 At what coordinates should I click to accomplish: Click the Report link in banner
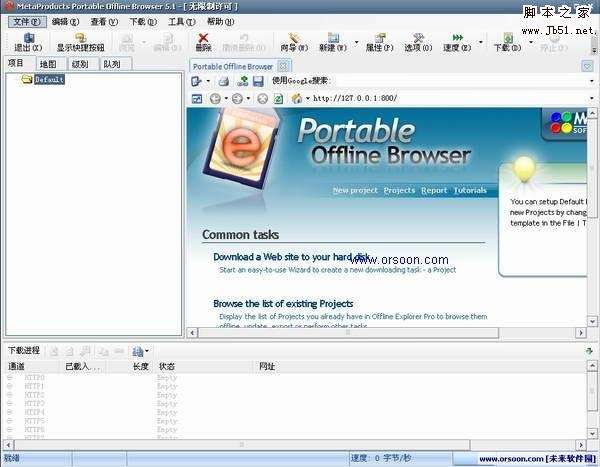pos(434,190)
